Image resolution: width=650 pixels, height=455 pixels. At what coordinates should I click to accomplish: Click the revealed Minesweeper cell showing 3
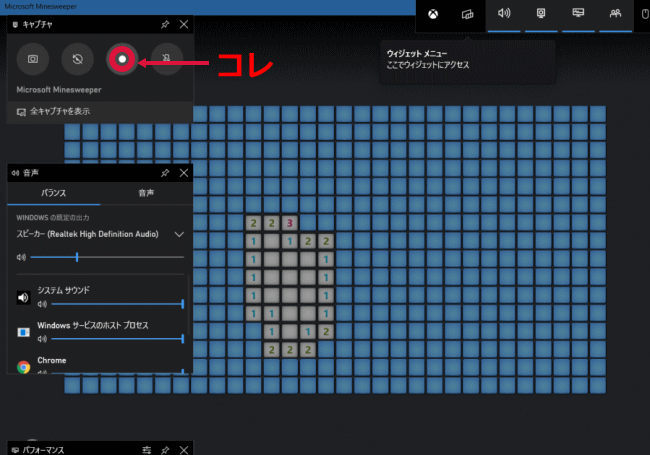coord(290,223)
